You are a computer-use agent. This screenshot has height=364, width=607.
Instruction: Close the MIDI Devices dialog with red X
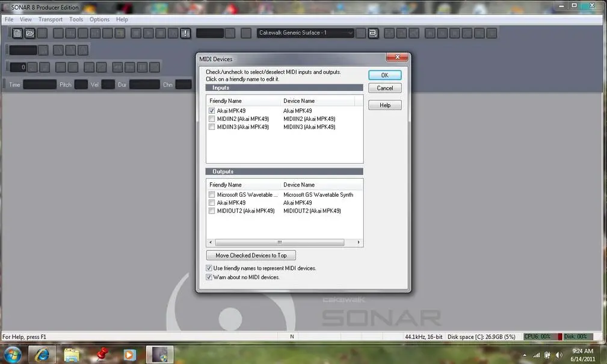pos(397,57)
